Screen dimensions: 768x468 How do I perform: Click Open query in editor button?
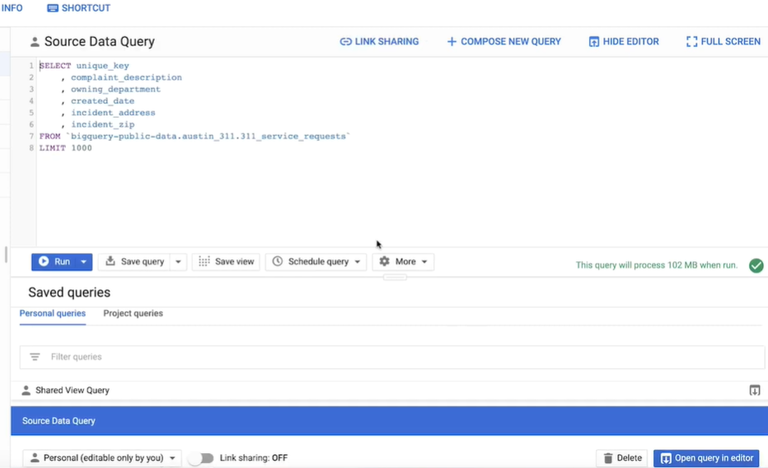pyautogui.click(x=706, y=458)
